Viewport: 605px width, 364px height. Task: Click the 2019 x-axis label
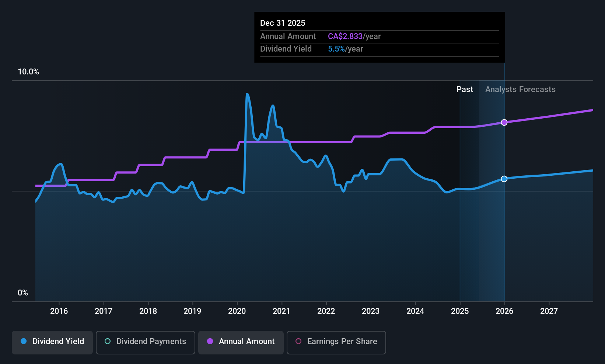pyautogui.click(x=192, y=311)
